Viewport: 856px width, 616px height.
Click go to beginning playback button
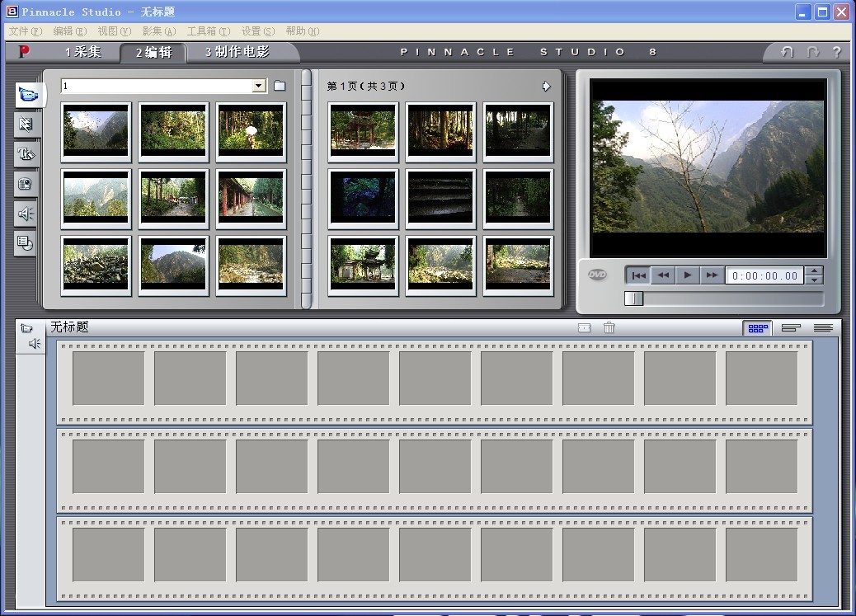coord(637,275)
